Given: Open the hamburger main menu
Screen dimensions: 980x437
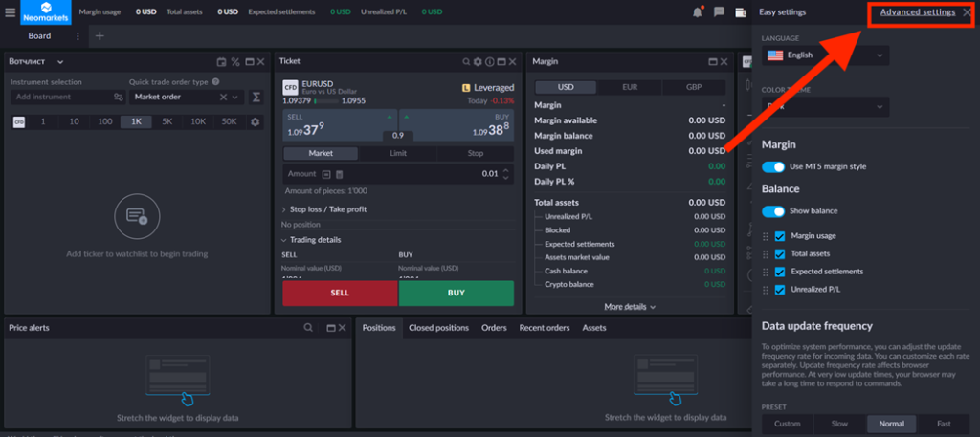Looking at the screenshot, I should coord(11,12).
